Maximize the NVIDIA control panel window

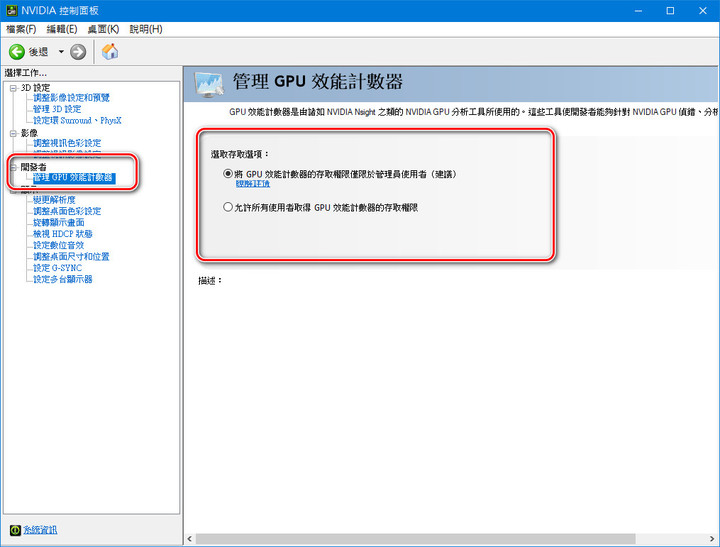click(670, 11)
